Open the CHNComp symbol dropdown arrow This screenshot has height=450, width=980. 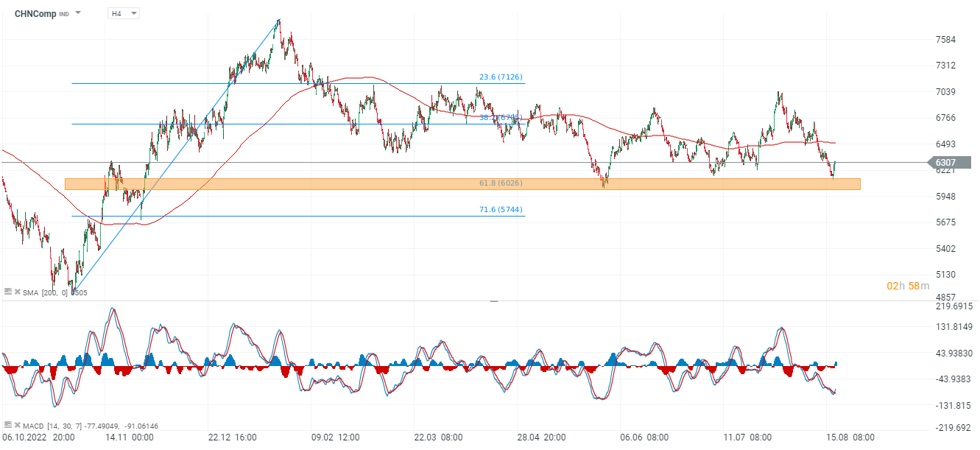point(79,13)
